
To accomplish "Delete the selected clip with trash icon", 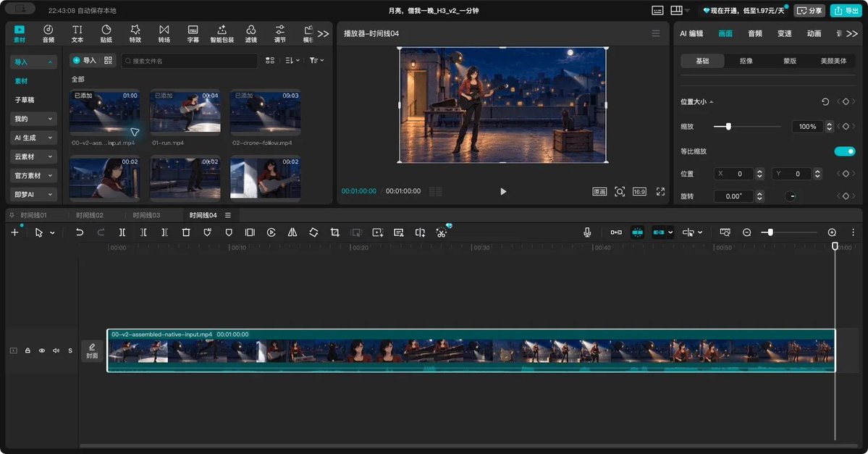I will click(x=186, y=232).
